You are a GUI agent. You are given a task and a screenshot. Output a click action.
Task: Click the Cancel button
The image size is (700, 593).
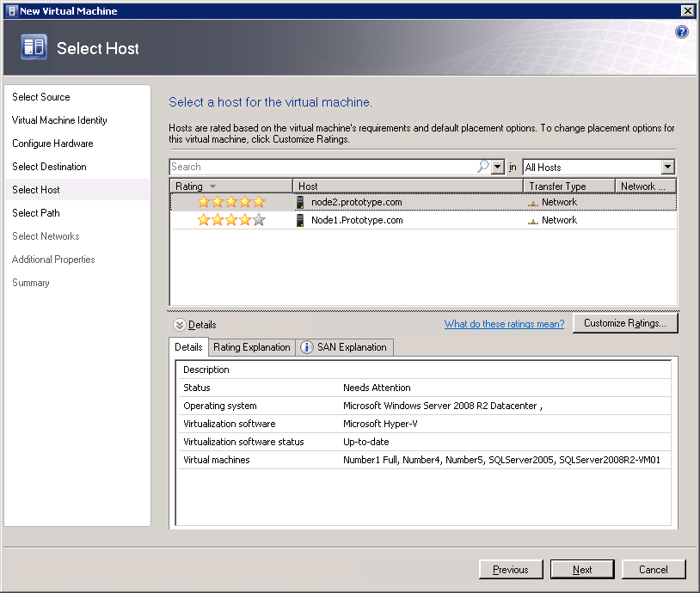pyautogui.click(x=654, y=569)
